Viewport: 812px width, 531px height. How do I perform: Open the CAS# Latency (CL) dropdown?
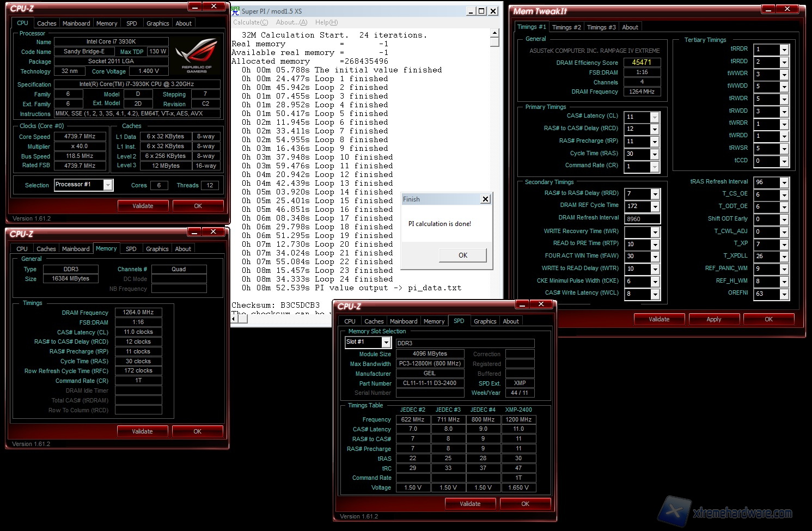tap(655, 117)
